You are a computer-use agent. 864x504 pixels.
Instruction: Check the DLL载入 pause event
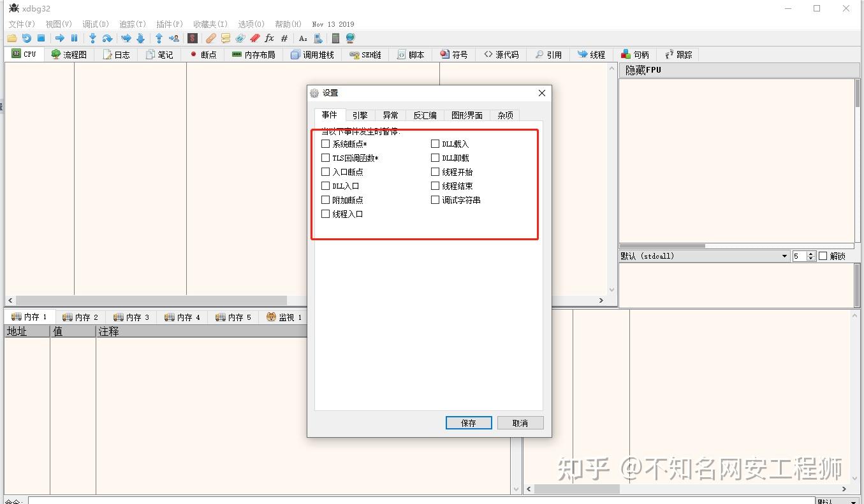coord(434,143)
